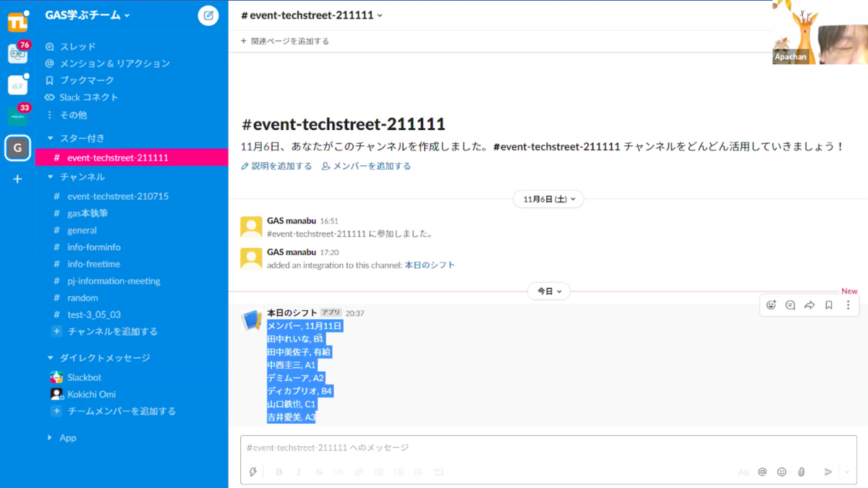Mention someone using @ icon in composer
Image resolution: width=868 pixels, height=488 pixels.
tap(762, 472)
